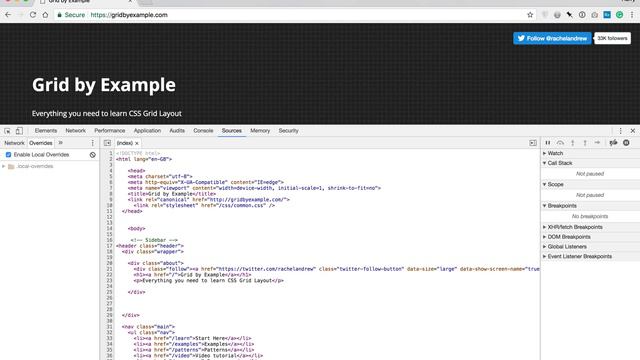640x360 pixels.
Task: Pause script execution button
Action: tap(548, 143)
